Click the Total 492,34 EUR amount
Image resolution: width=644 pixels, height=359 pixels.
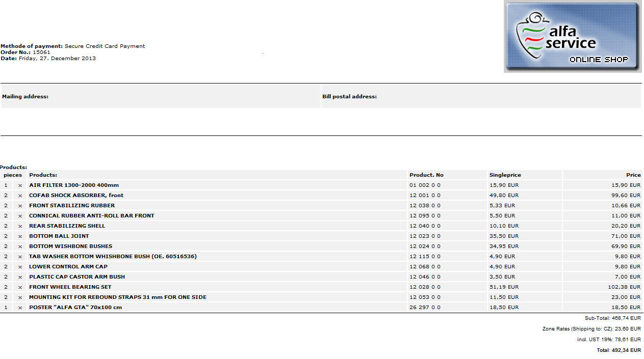point(619,350)
